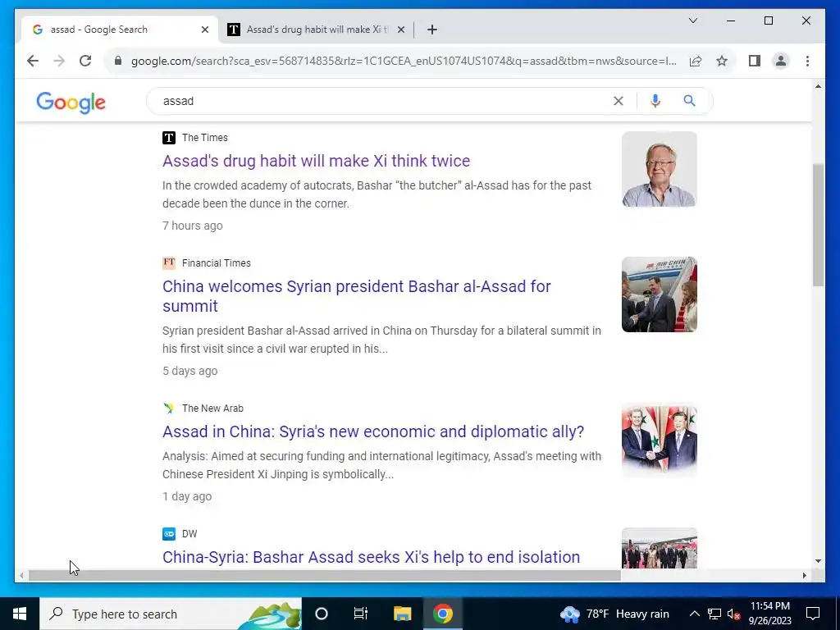This screenshot has height=630, width=840.
Task: Open Task View on the taskbar
Action: coord(361,614)
